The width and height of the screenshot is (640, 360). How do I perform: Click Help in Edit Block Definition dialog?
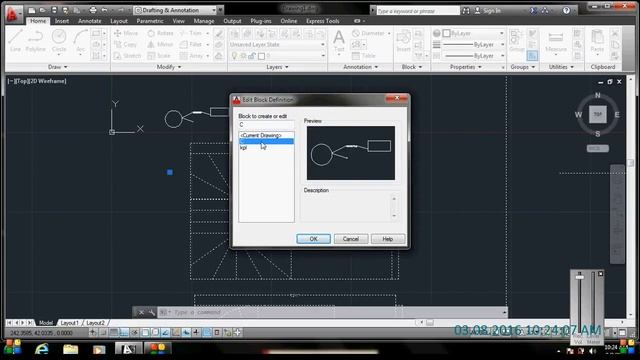pyautogui.click(x=387, y=239)
